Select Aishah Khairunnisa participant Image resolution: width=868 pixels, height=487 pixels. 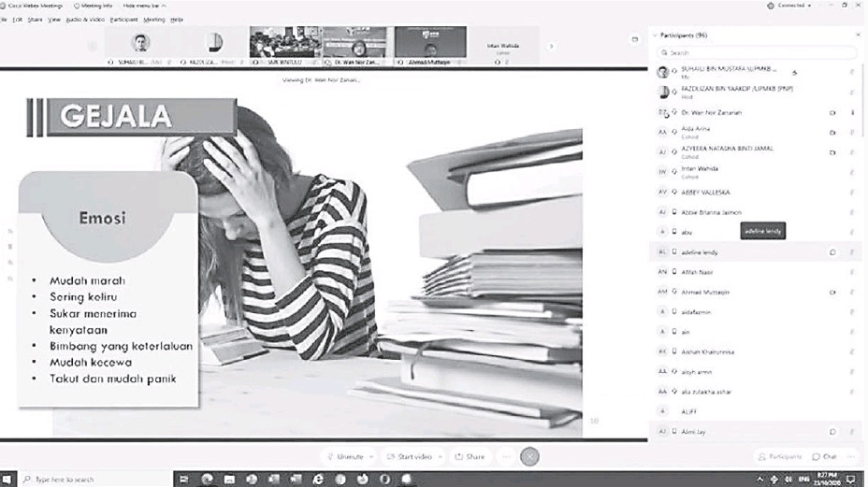(x=756, y=352)
